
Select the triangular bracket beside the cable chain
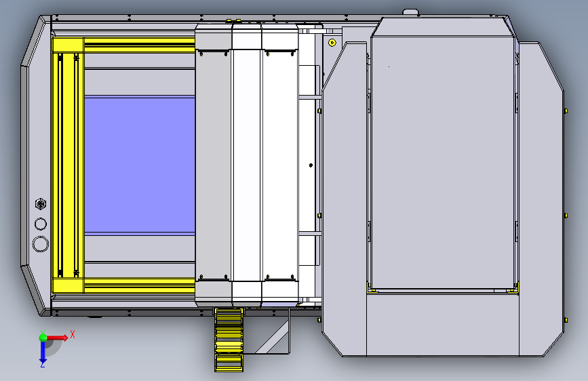[x=272, y=331]
